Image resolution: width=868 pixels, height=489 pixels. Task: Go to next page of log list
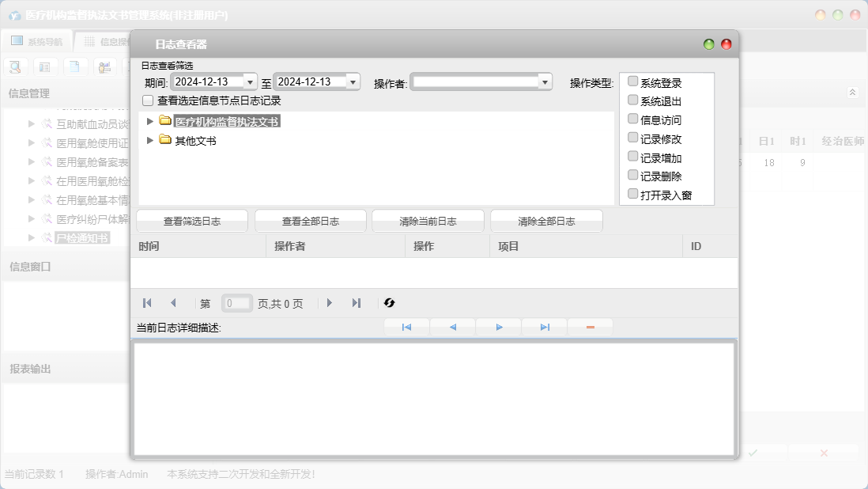tap(330, 303)
